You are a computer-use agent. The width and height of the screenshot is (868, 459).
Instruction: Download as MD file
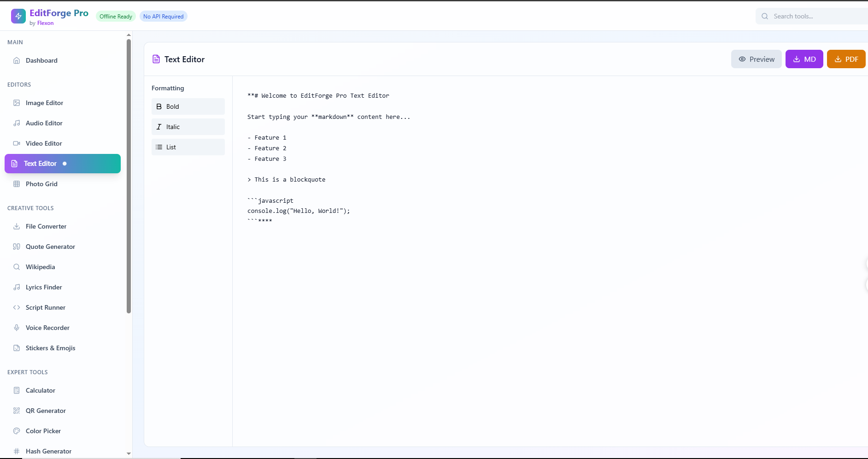pyautogui.click(x=804, y=59)
